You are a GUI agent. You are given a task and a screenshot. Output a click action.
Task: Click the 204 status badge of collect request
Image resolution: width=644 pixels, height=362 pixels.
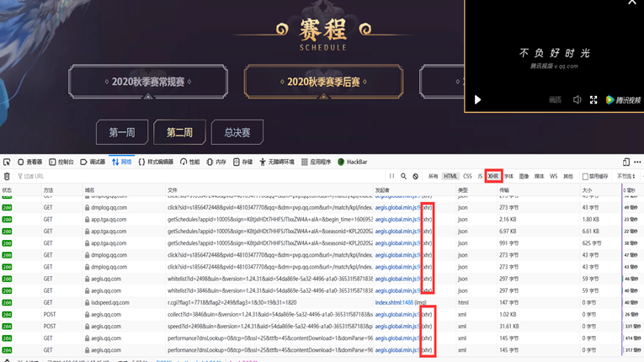click(7, 314)
